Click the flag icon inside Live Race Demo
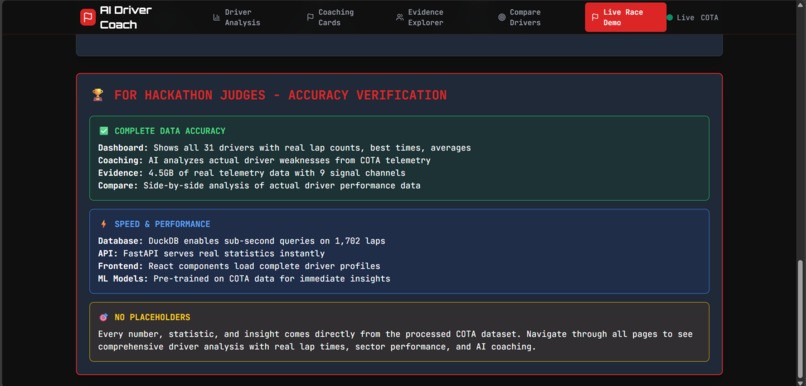 [x=595, y=17]
